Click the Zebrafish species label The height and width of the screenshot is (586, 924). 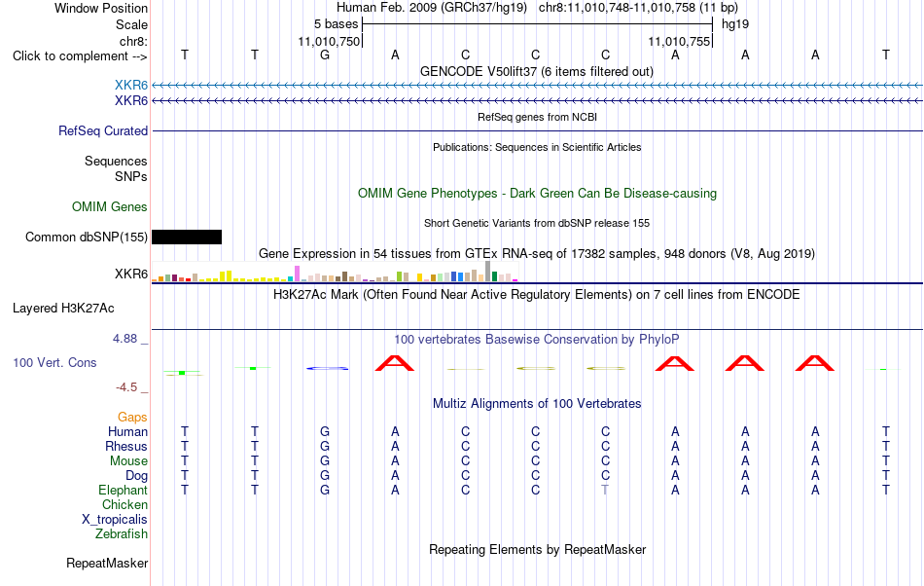click(122, 533)
